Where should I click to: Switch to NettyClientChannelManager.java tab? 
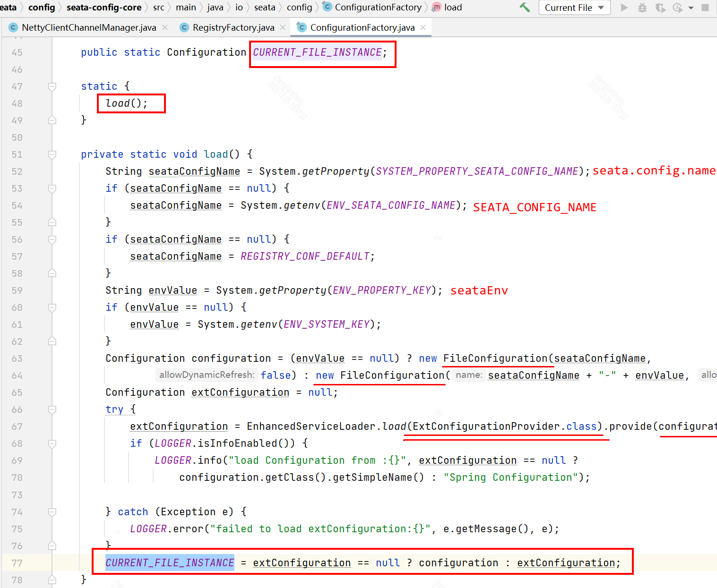89,27
